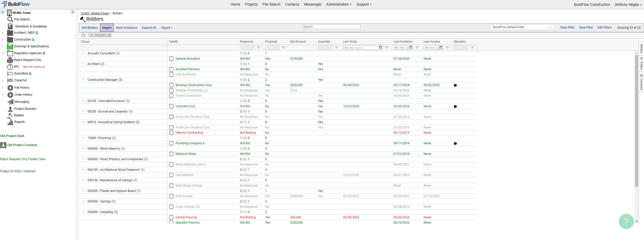Select the Interiors Contracting checkbox
This screenshot has width=644, height=240.
[171, 133]
